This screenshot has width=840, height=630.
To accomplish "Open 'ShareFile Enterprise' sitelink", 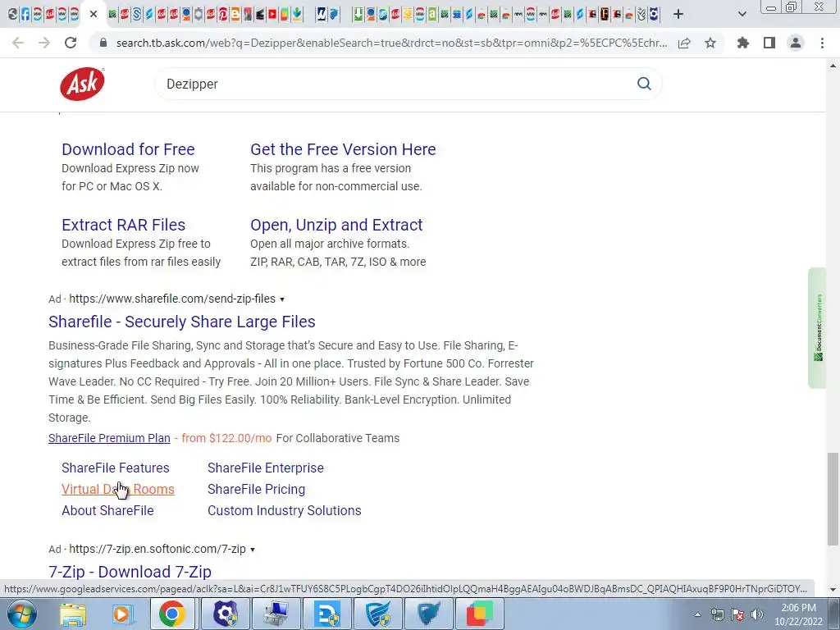I will click(x=266, y=468).
